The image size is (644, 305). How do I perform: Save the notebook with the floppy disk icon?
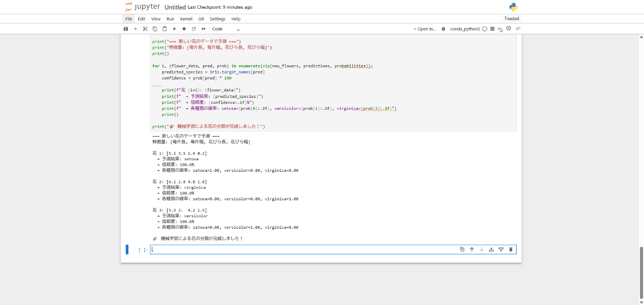(x=126, y=29)
